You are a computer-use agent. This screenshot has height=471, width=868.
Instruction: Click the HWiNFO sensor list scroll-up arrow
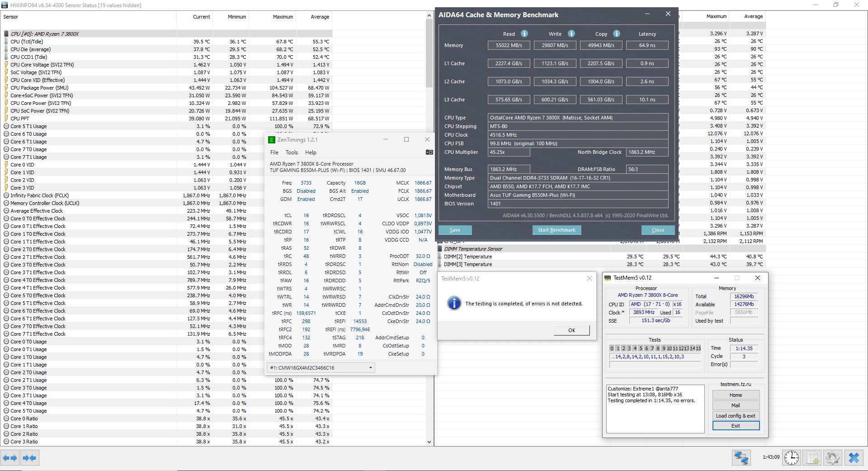point(429,16)
